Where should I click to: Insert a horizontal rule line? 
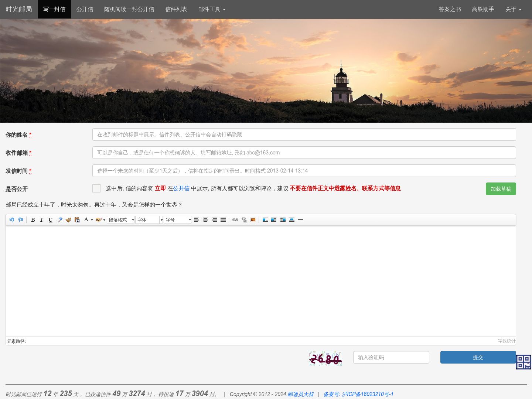coord(301,220)
